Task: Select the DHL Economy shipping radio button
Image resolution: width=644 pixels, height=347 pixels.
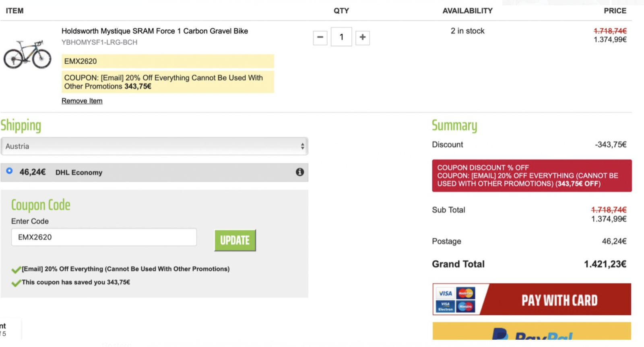Action: pos(9,171)
